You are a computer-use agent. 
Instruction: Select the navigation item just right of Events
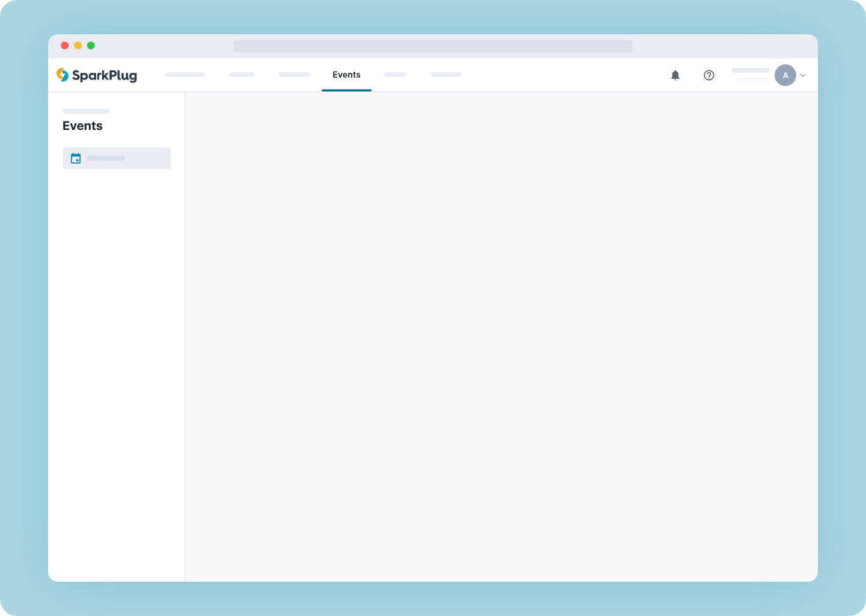click(x=395, y=75)
